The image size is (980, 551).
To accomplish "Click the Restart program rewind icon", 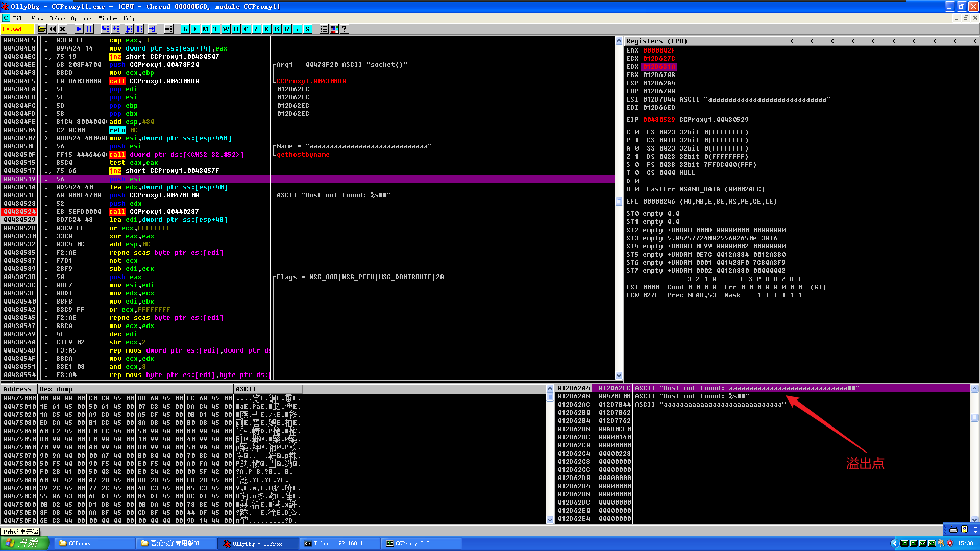I will (53, 29).
